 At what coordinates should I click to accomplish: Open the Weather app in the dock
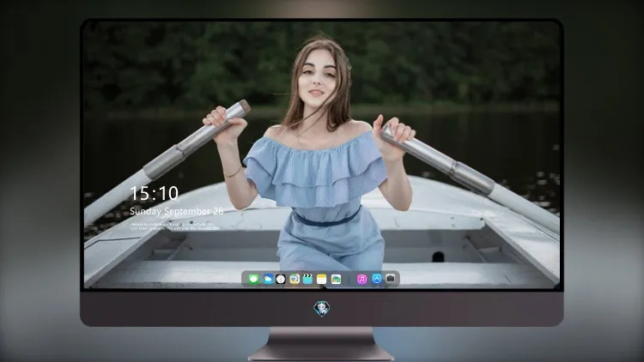pos(268,279)
